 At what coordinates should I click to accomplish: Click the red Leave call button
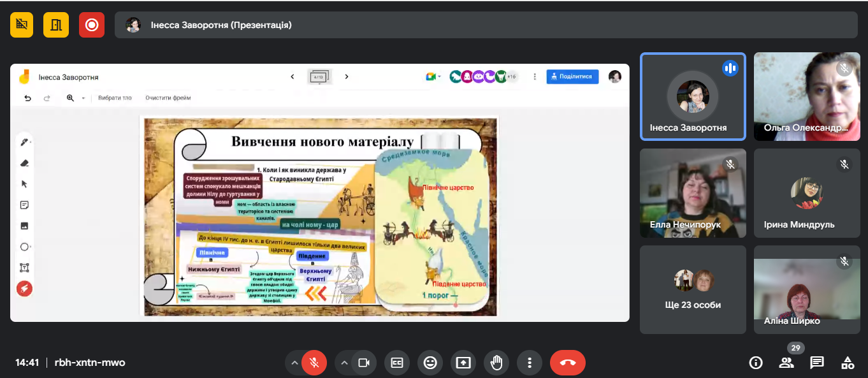pos(568,363)
